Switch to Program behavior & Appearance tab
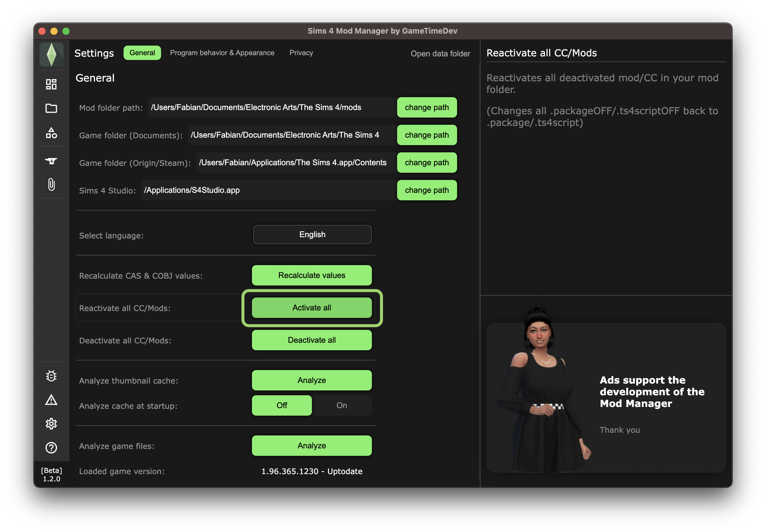The width and height of the screenshot is (766, 532). pos(222,53)
